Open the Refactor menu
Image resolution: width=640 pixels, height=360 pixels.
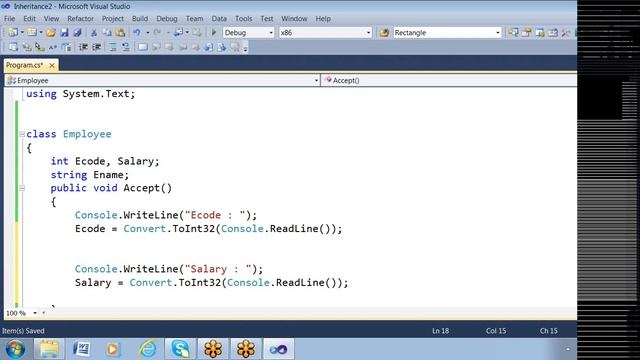coord(80,19)
